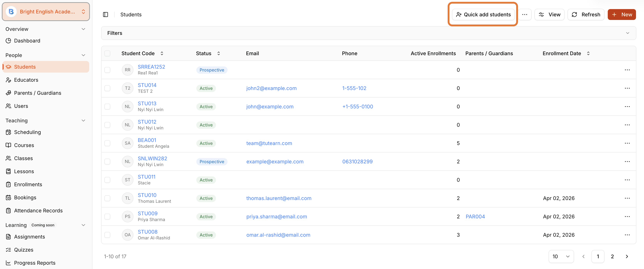This screenshot has width=644, height=269.
Task: Open row actions for BEA001
Action: [627, 143]
